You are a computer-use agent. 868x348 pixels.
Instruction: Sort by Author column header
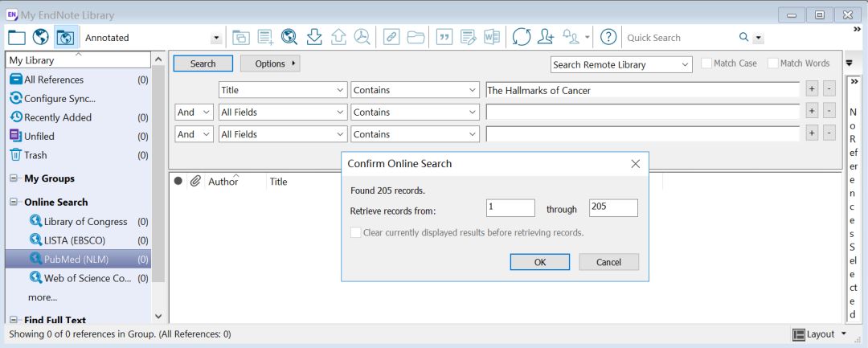[x=223, y=182]
